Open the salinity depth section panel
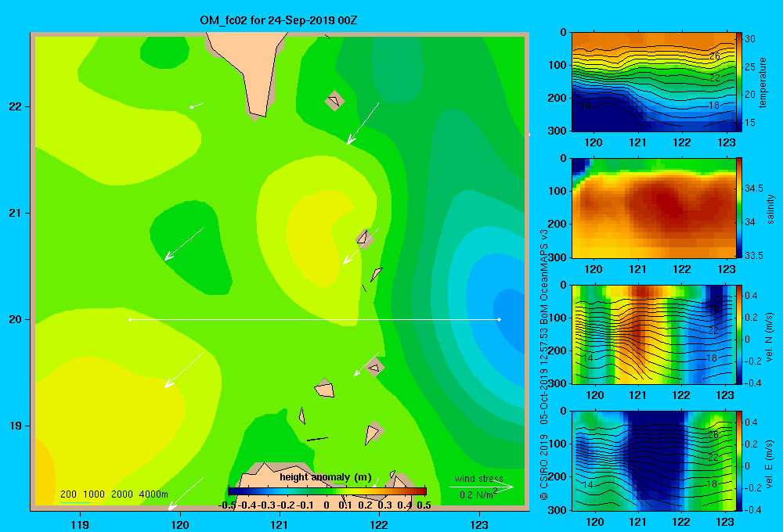 [x=653, y=208]
